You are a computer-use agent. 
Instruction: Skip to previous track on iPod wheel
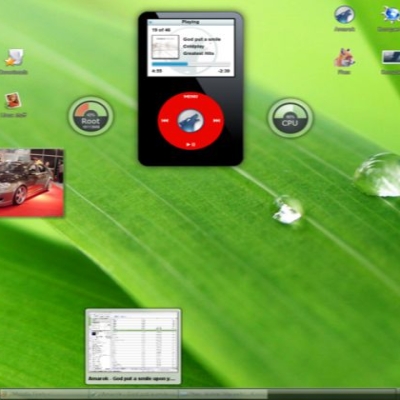click(x=165, y=121)
